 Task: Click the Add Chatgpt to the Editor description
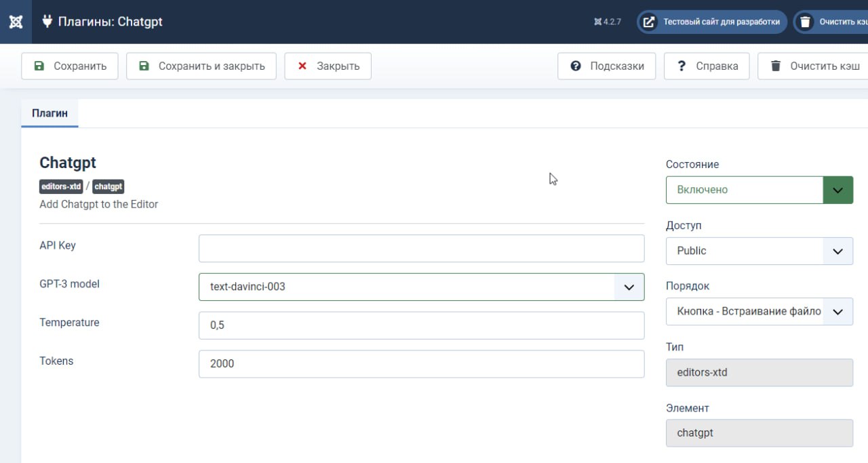click(99, 204)
